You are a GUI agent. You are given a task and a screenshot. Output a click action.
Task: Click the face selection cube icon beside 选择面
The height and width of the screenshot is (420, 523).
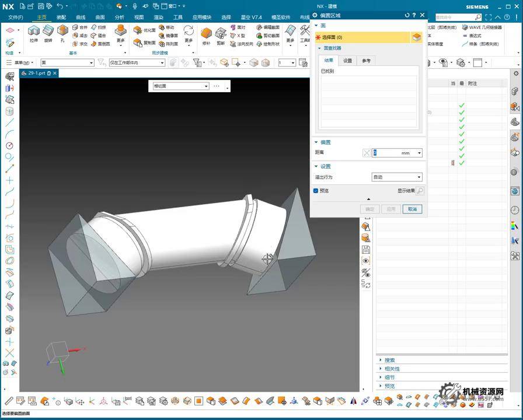tap(416, 37)
